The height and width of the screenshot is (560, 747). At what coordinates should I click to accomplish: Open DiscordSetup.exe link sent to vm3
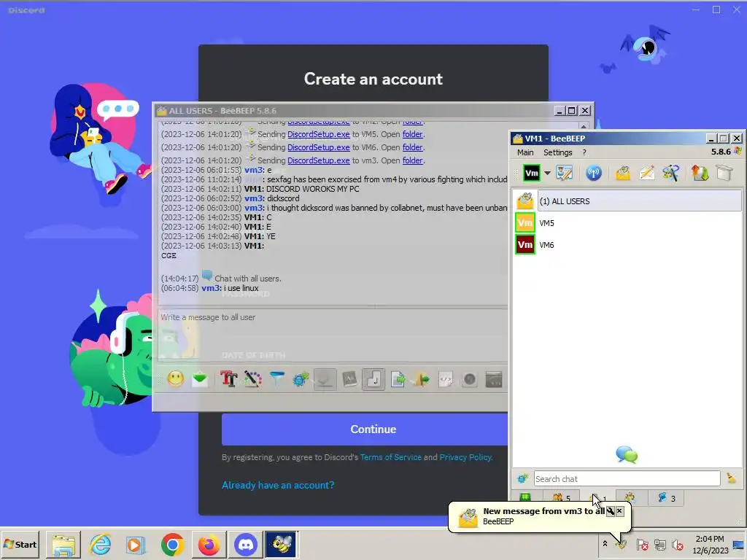pyautogui.click(x=318, y=160)
